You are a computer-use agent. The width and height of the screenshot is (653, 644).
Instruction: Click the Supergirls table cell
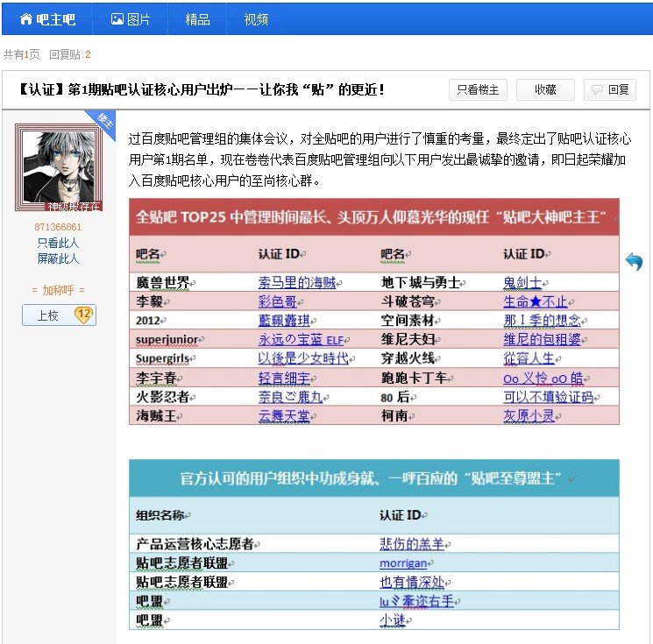click(162, 358)
